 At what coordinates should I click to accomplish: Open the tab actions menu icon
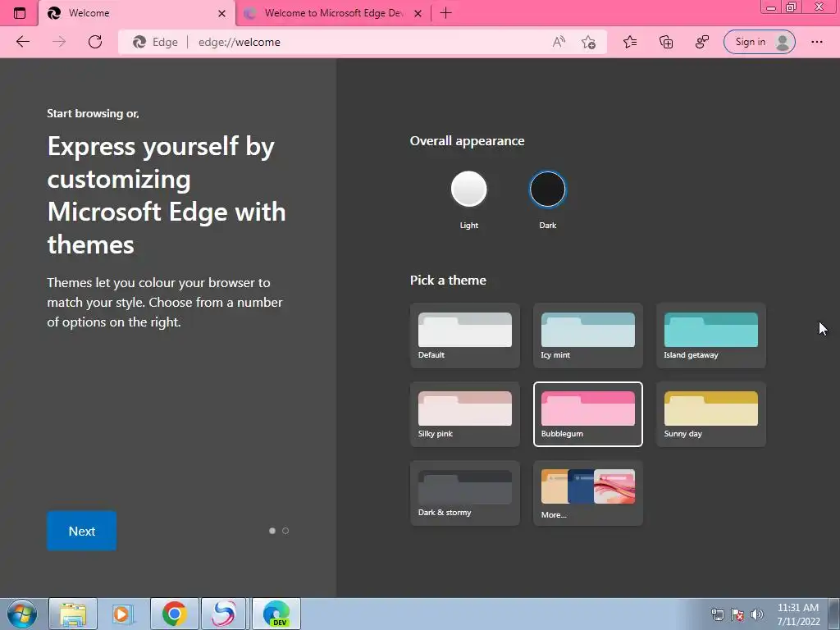tap(20, 13)
